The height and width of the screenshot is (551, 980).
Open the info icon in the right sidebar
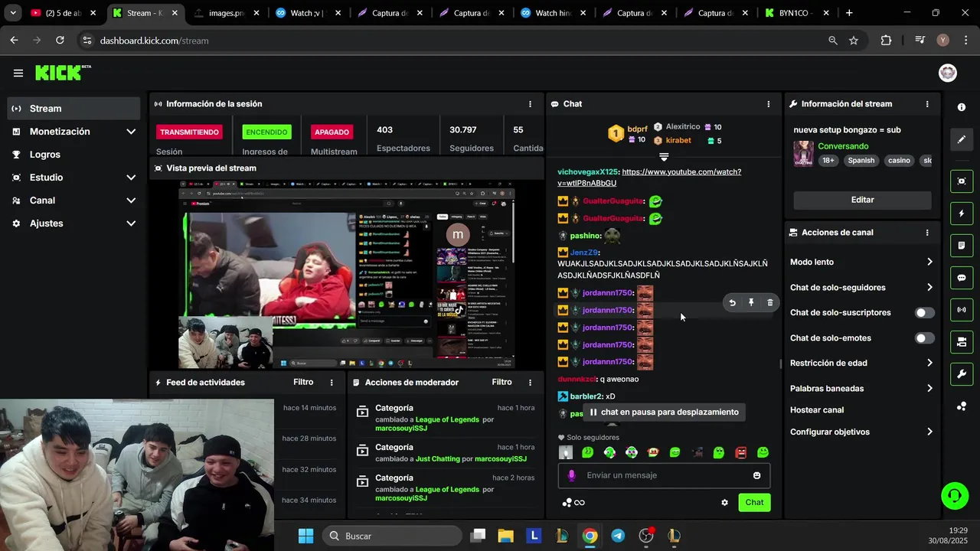pos(962,107)
